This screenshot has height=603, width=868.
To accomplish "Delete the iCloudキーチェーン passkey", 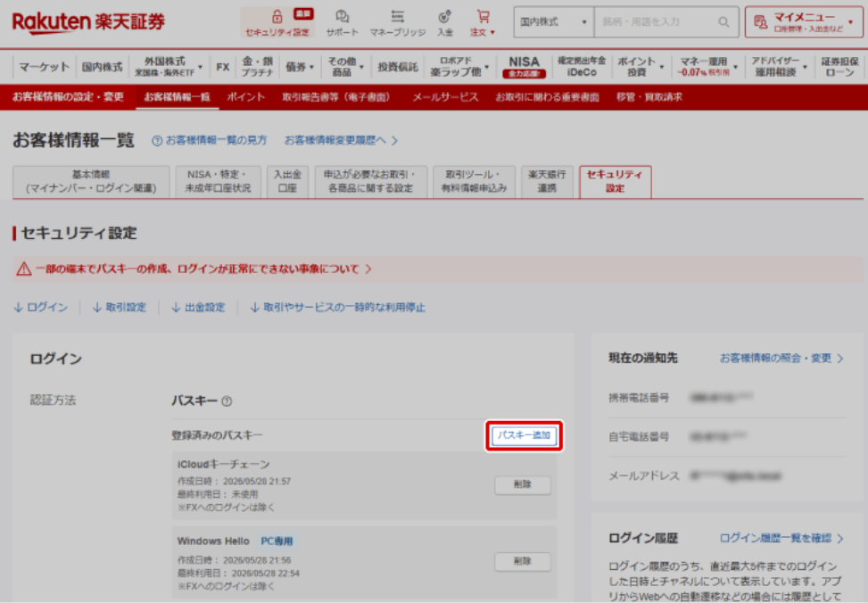I will (523, 484).
